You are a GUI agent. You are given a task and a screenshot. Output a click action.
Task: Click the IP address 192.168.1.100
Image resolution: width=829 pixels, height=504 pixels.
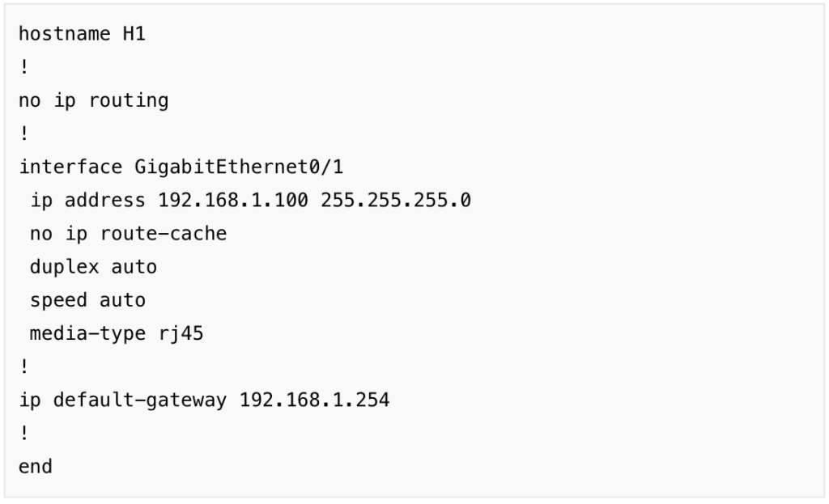(233, 201)
